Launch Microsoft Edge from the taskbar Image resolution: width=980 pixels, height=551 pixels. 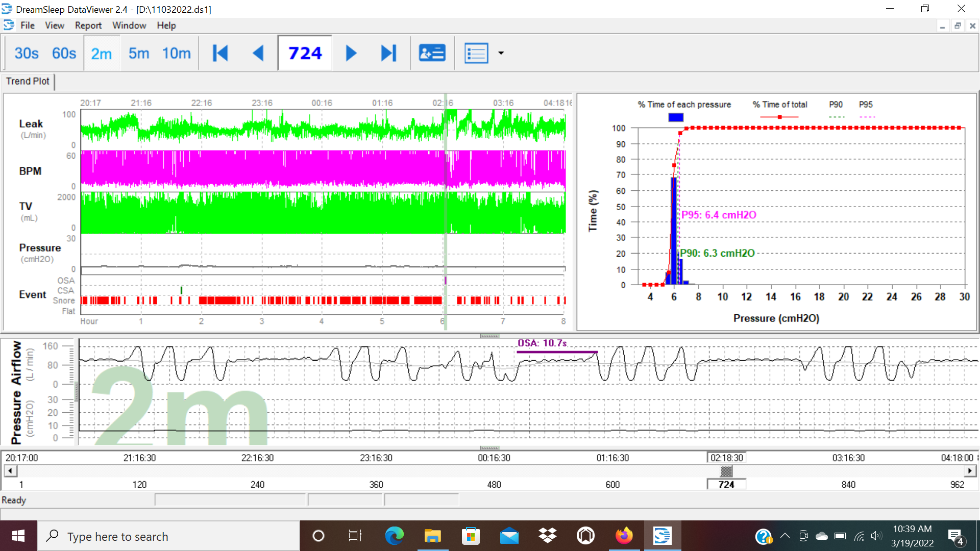point(394,536)
